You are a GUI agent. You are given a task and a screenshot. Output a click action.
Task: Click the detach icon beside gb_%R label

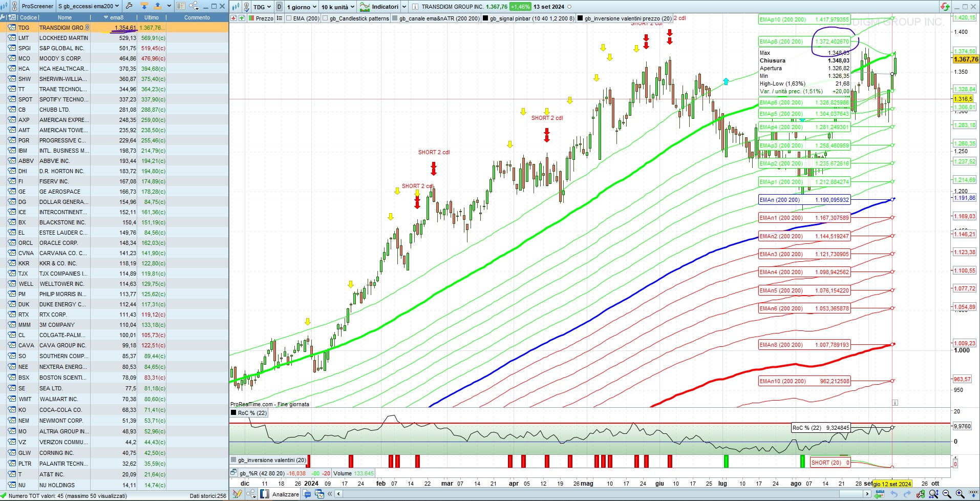click(x=233, y=473)
